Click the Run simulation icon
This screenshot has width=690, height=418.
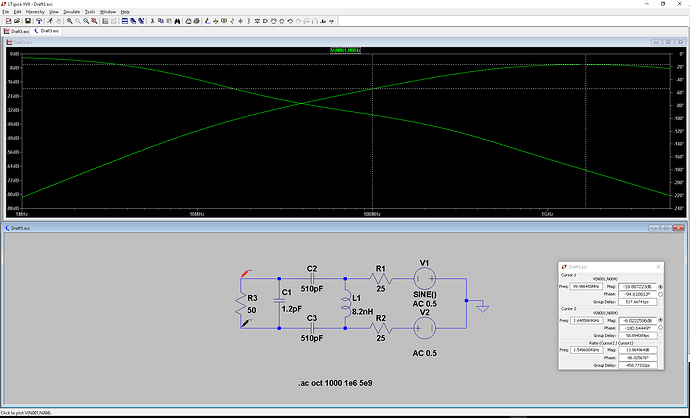[x=50, y=19]
